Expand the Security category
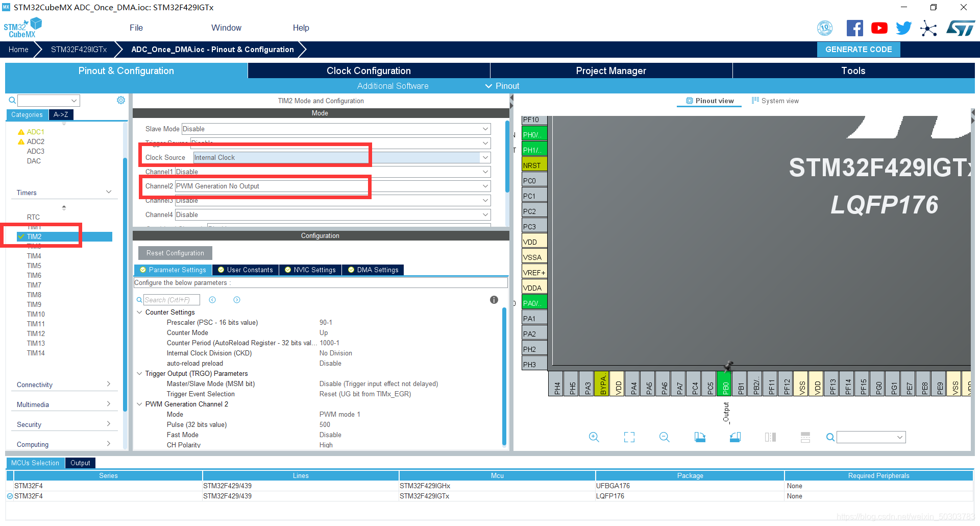 click(x=109, y=424)
